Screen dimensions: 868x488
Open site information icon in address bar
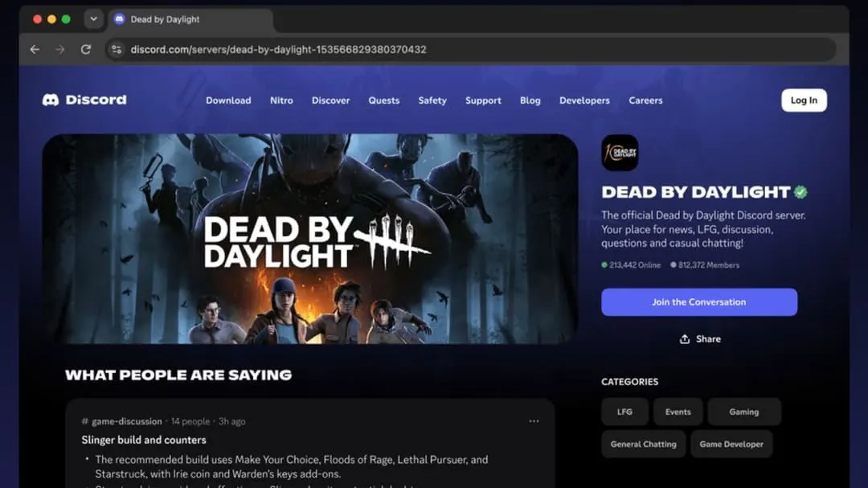pos(117,49)
